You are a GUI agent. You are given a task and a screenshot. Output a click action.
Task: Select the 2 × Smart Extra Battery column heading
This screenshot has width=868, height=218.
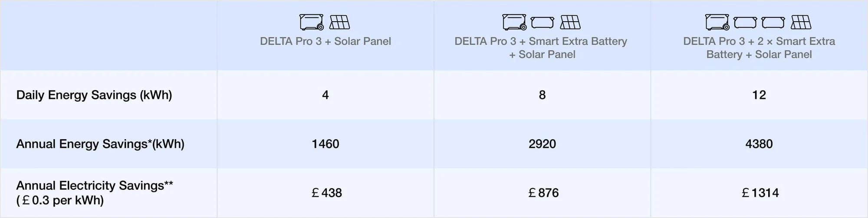click(759, 48)
